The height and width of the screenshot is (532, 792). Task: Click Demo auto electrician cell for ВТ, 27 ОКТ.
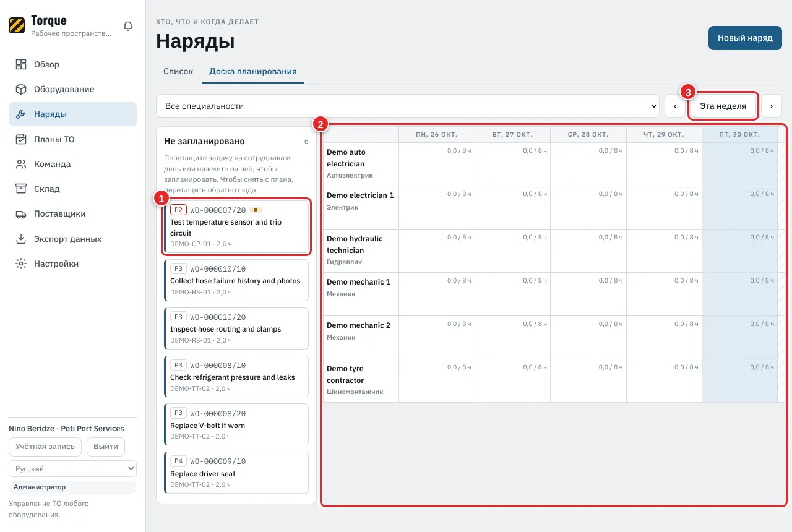512,164
